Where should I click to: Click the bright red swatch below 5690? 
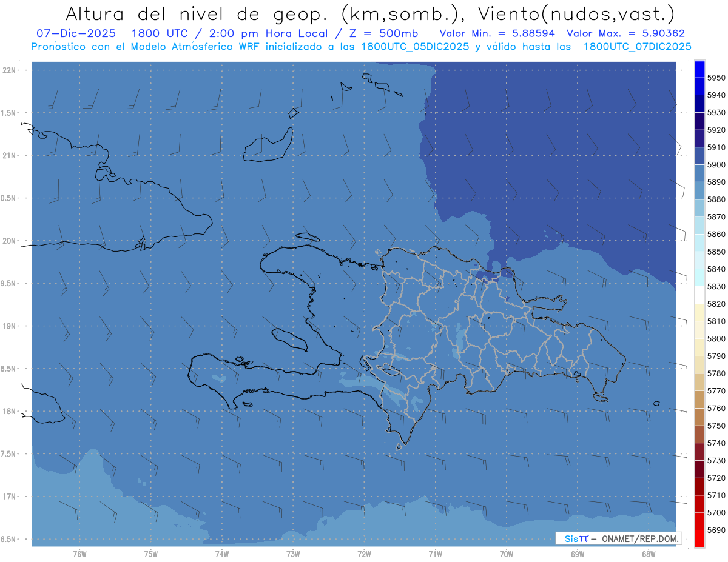(x=699, y=539)
